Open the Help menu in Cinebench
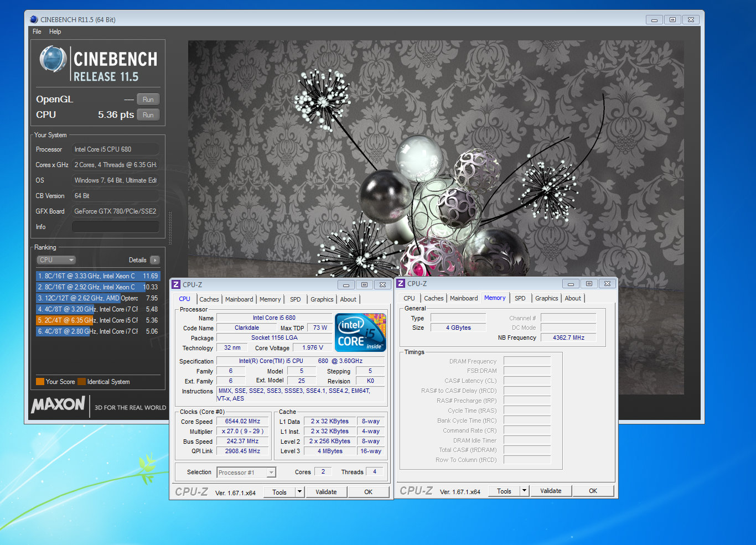This screenshot has width=756, height=545. tap(55, 32)
